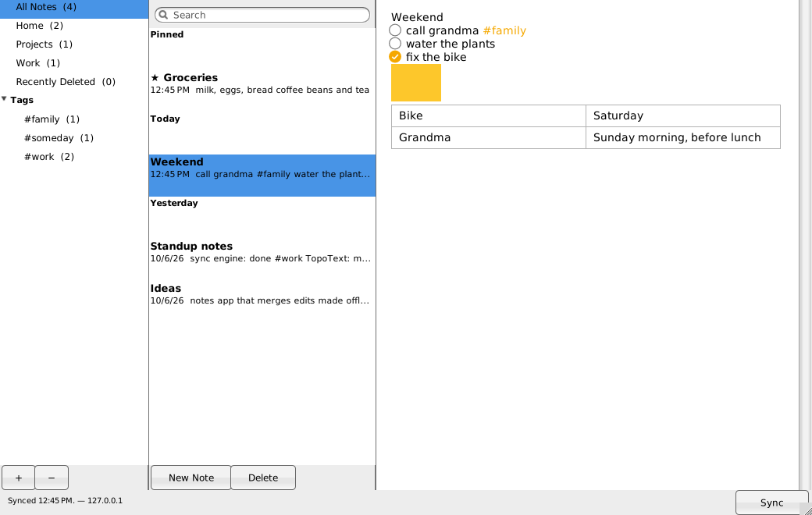812x515 pixels.
Task: Select the Weekend note in list
Action: [x=262, y=176]
